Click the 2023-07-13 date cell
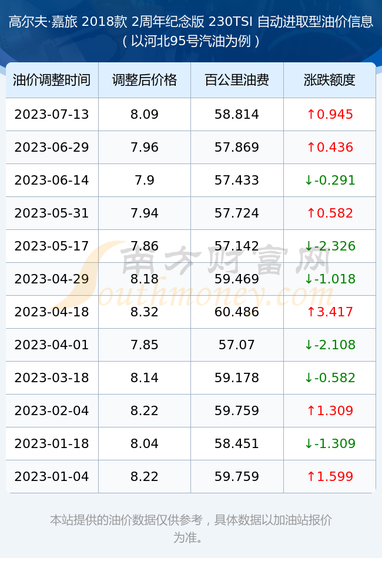This screenshot has width=382, height=588. 52,115
